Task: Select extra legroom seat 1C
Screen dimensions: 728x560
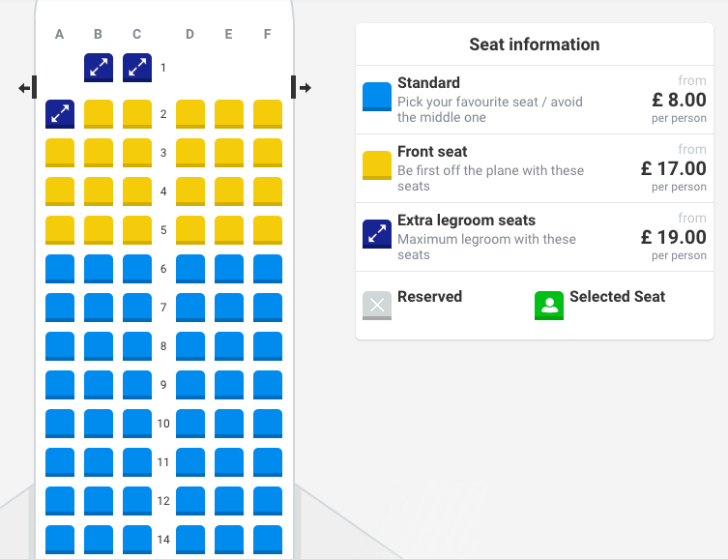Action: coord(137,68)
